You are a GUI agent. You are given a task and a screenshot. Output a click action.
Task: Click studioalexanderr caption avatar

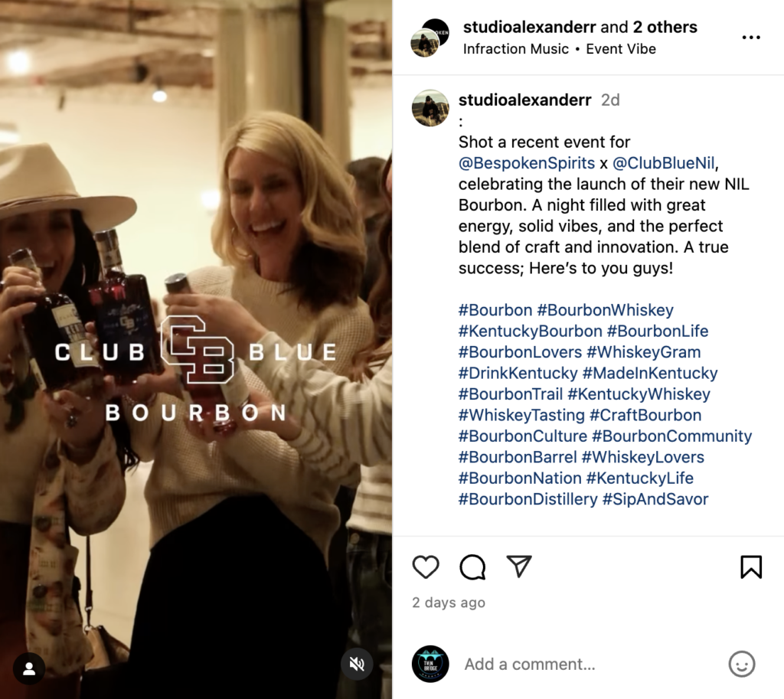point(430,108)
